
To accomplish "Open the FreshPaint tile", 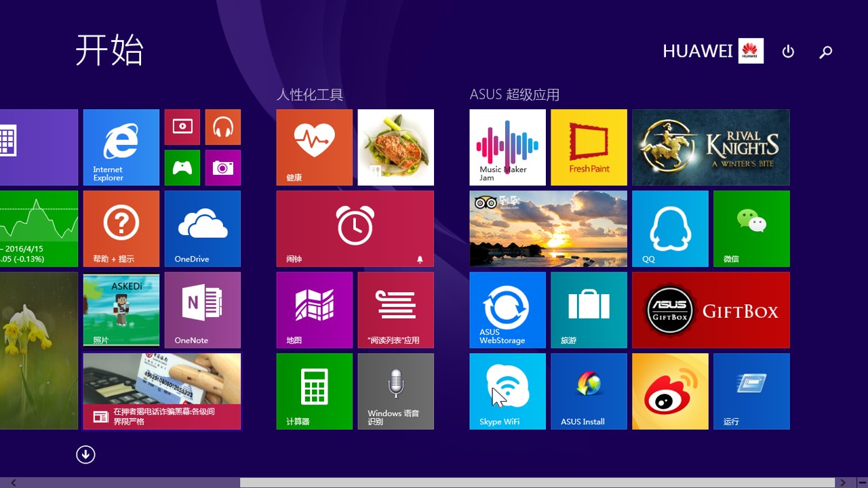I will (589, 147).
